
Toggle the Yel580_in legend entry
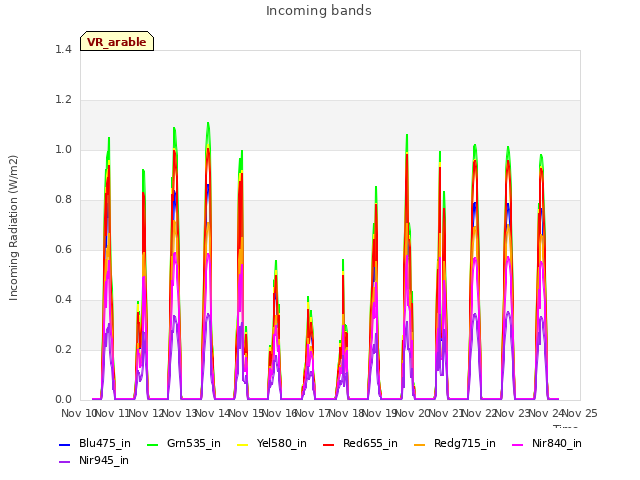272,443
